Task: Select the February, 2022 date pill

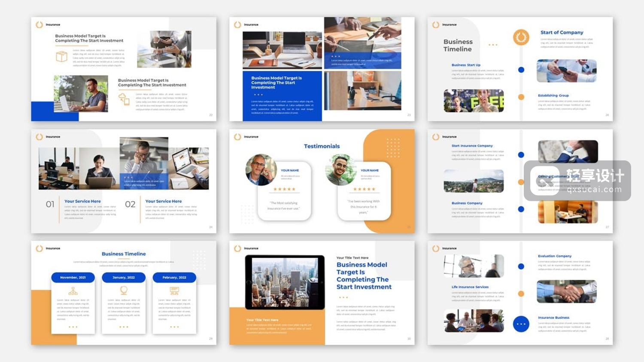Action: (174, 278)
